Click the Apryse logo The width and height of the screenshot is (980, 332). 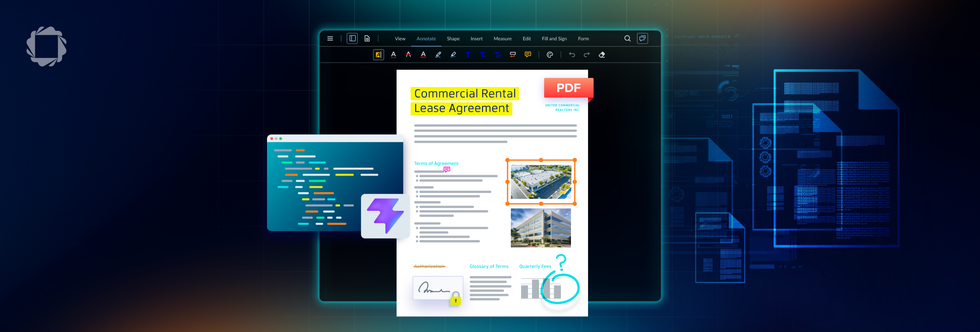click(x=47, y=46)
